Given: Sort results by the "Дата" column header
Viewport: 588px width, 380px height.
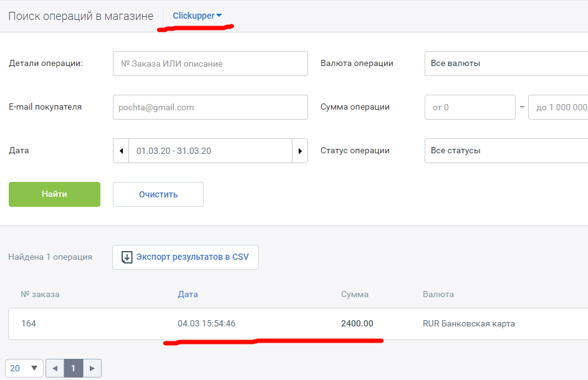Looking at the screenshot, I should pyautogui.click(x=188, y=294).
